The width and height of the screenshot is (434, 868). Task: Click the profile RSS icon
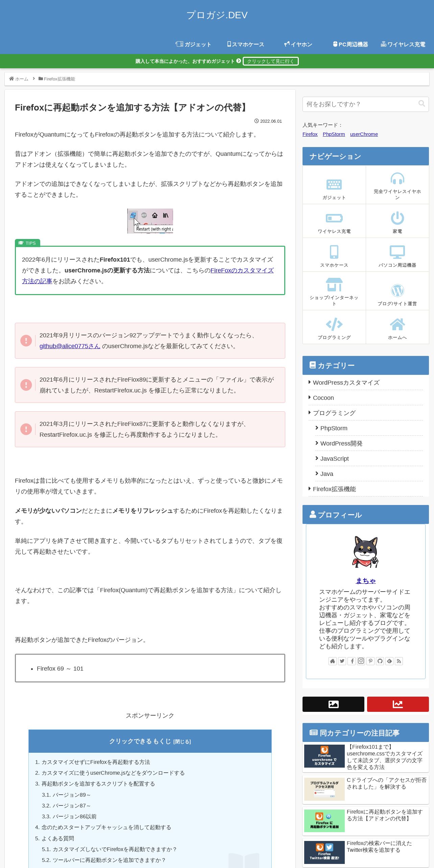[399, 661]
